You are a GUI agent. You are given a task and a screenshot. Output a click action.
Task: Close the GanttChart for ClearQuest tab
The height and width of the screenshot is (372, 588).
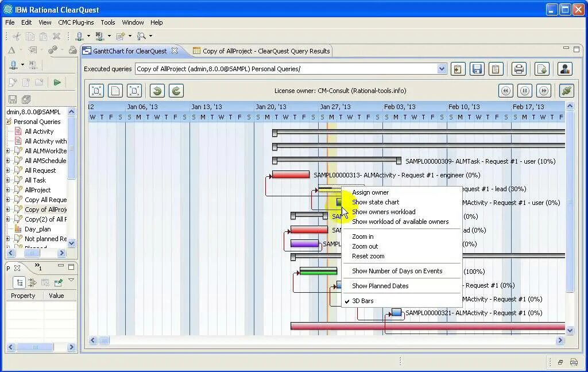(x=175, y=51)
